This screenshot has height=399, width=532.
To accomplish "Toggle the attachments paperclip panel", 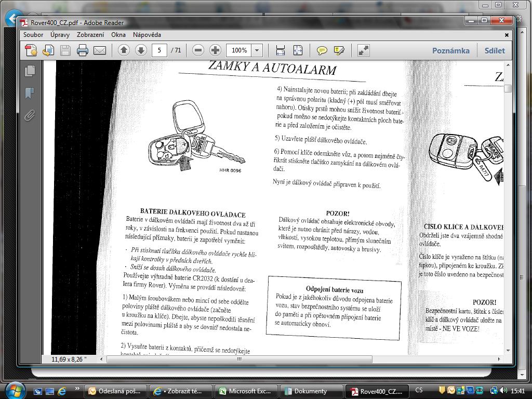I will pos(30,115).
